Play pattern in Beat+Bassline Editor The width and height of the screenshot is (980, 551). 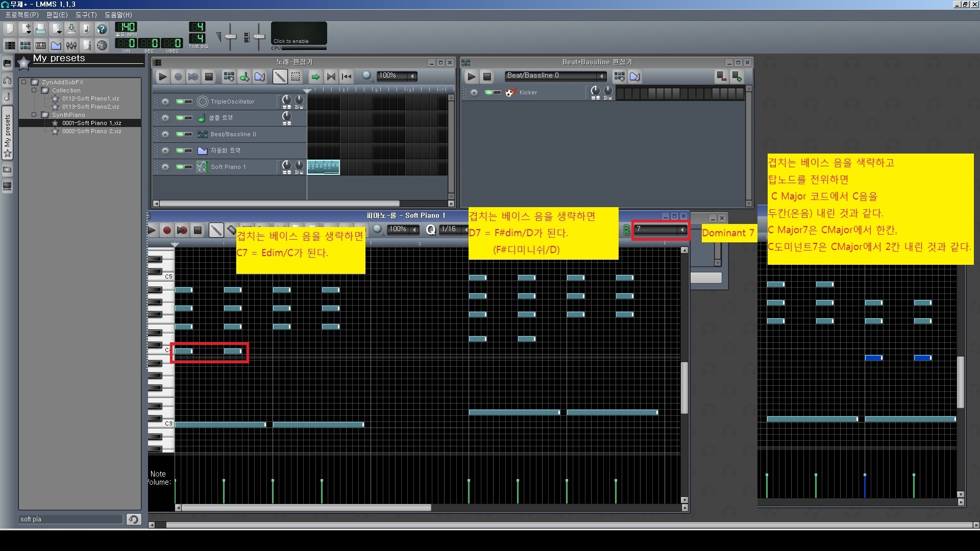click(472, 77)
